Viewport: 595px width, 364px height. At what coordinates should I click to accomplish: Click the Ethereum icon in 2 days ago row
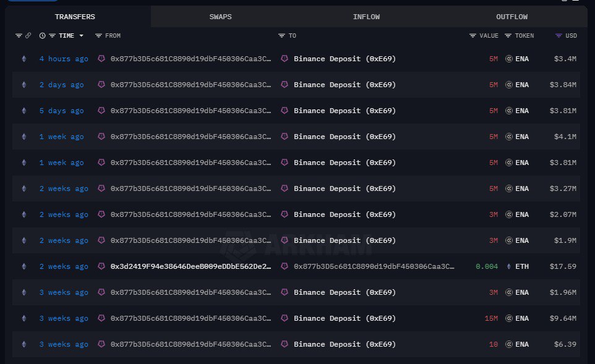coord(24,85)
